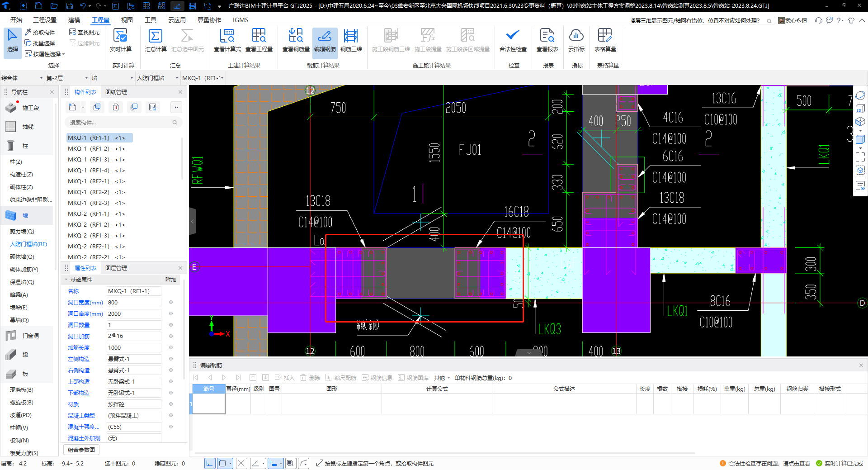This screenshot has width=868, height=470.
Task: Open the 建模 ribbon tab
Action: tap(74, 20)
